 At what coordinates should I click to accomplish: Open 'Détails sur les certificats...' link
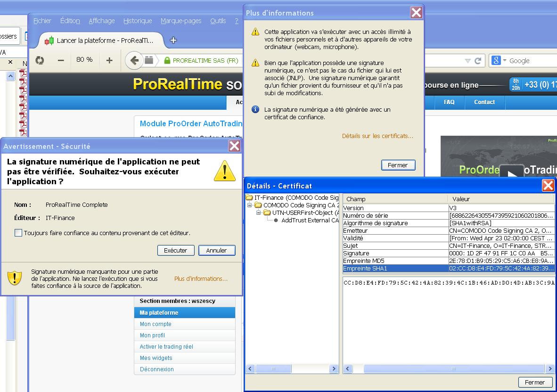(377, 136)
